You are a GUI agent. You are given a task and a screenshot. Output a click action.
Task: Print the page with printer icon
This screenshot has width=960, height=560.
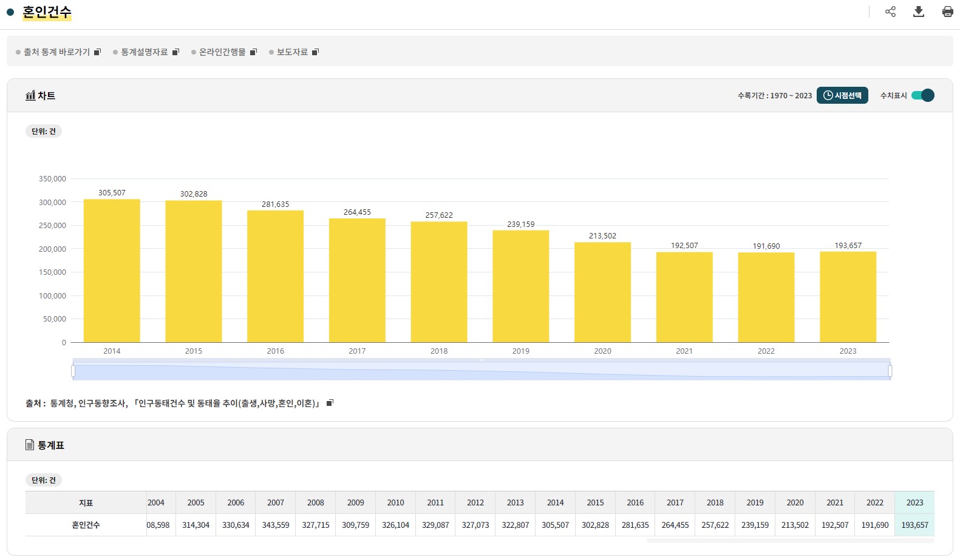pyautogui.click(x=947, y=12)
